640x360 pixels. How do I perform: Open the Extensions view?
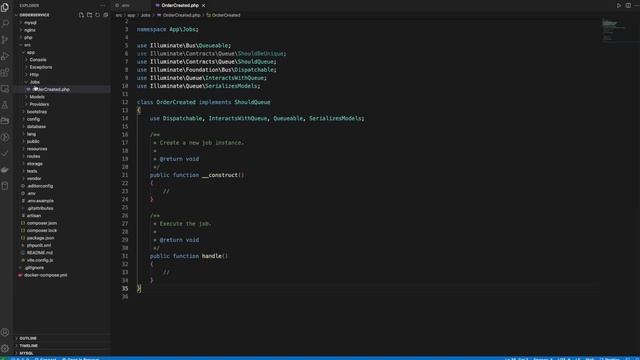pos(5,72)
